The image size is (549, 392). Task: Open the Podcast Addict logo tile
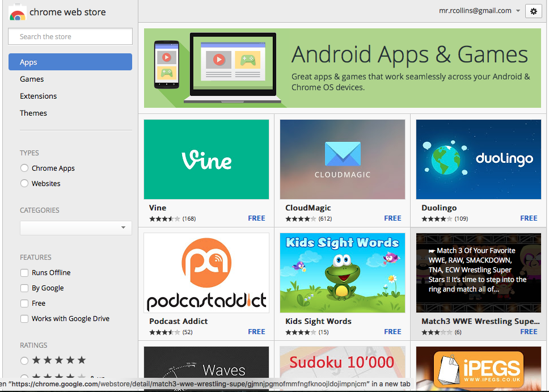[206, 273]
